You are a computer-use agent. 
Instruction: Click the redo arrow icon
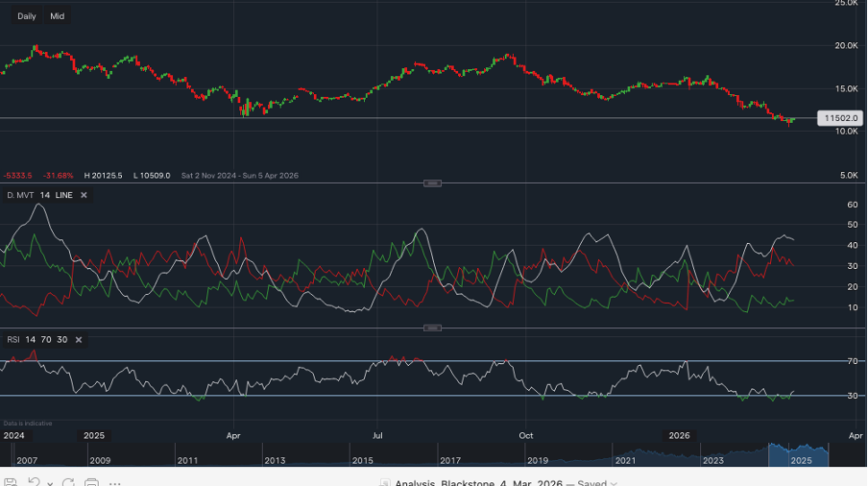pos(68,482)
